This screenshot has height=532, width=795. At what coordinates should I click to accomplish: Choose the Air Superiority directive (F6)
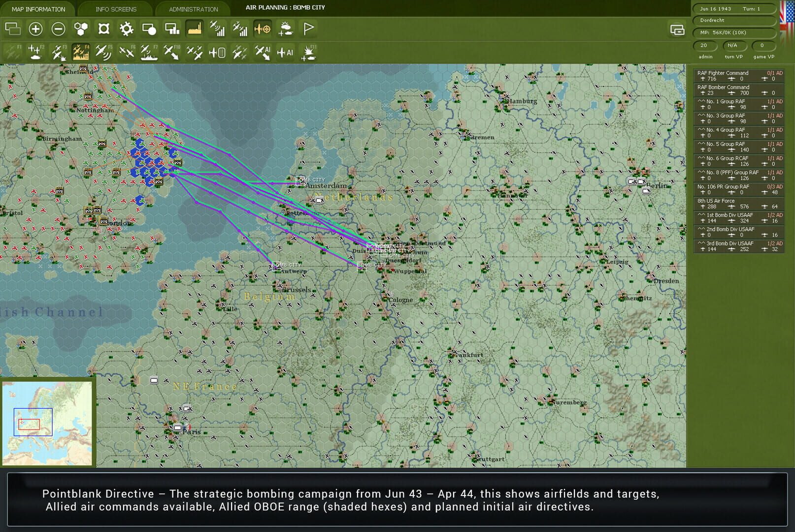127,51
